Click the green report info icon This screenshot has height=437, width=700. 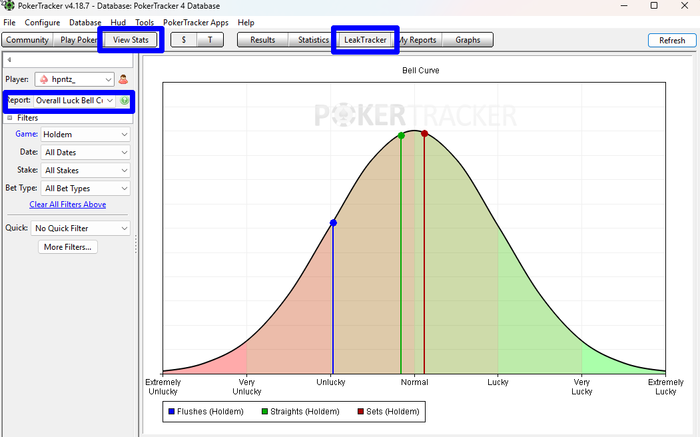click(124, 100)
